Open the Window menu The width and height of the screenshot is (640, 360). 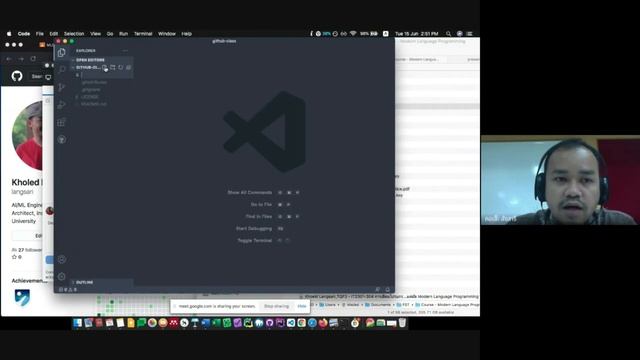click(x=167, y=34)
